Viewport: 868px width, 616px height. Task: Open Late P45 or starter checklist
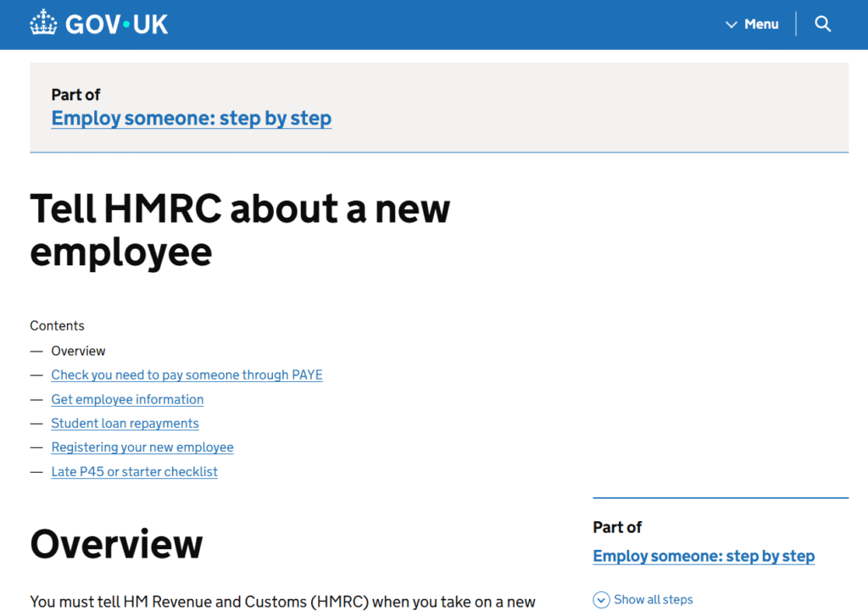[134, 471]
